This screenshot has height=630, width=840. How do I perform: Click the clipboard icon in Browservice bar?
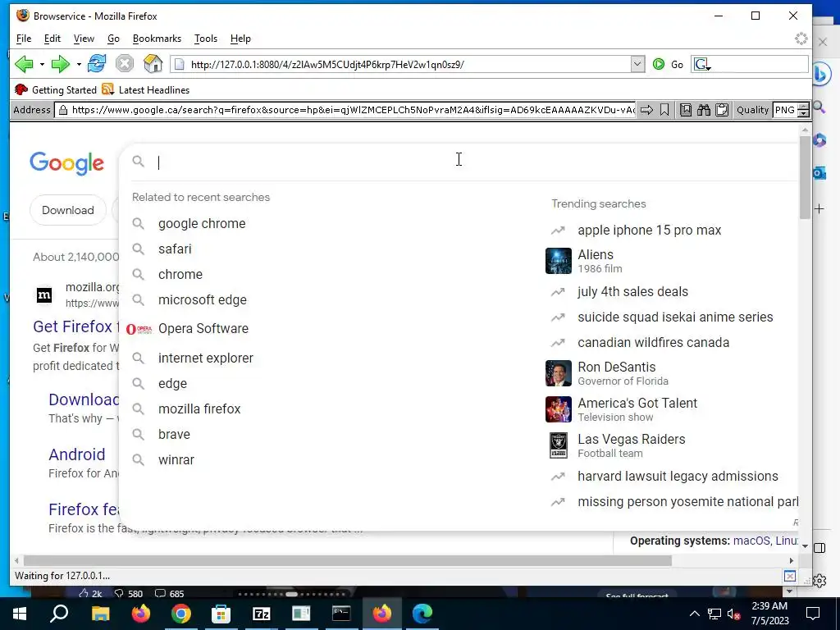pos(722,110)
